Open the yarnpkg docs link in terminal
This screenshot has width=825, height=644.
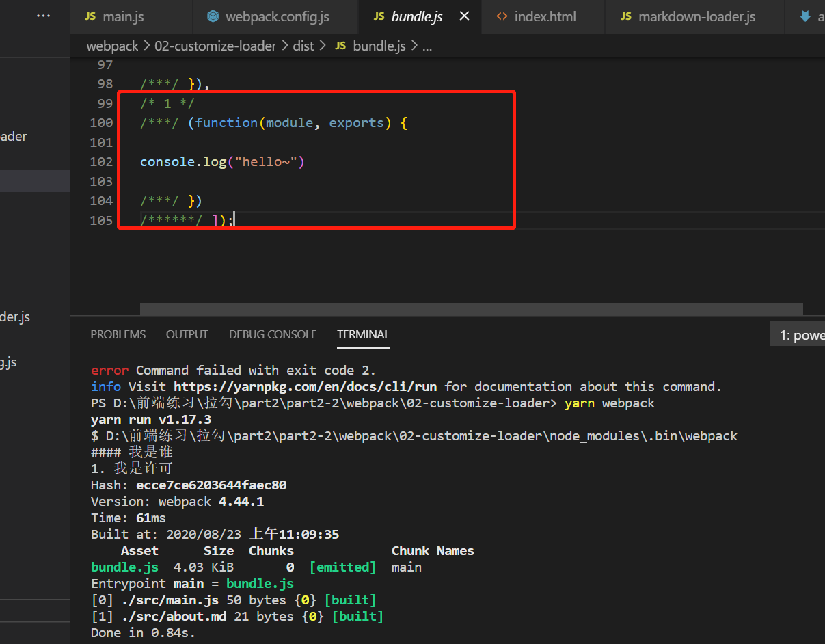305,386
